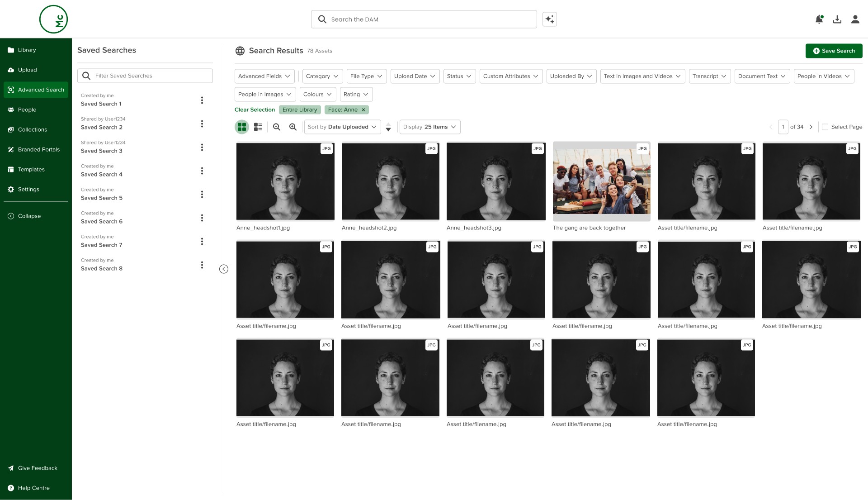Toggle sort direction arrows
868x500 pixels.
tap(388, 127)
